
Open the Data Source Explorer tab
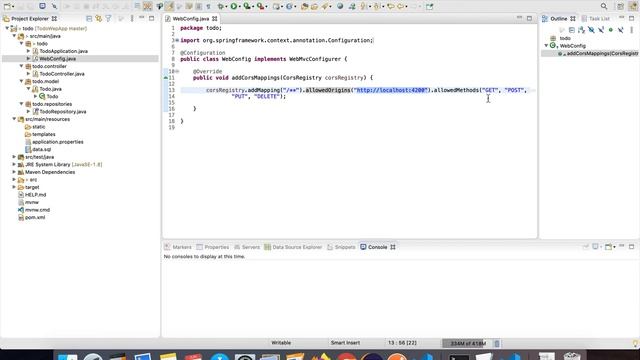[293, 247]
